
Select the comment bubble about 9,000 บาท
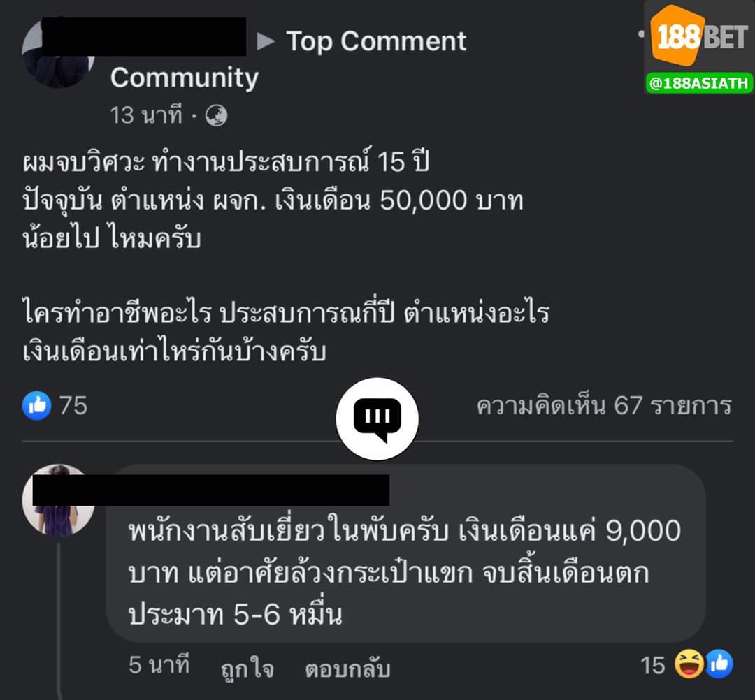(x=405, y=553)
